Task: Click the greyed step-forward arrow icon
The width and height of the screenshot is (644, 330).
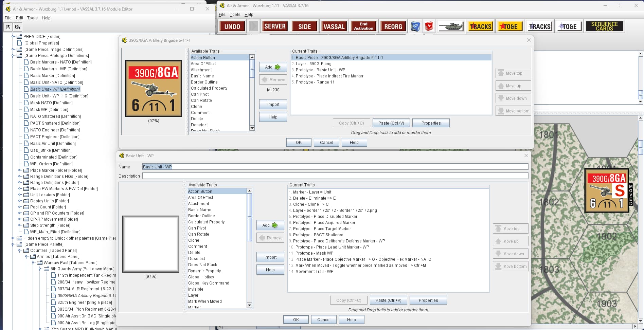Action: click(x=253, y=26)
